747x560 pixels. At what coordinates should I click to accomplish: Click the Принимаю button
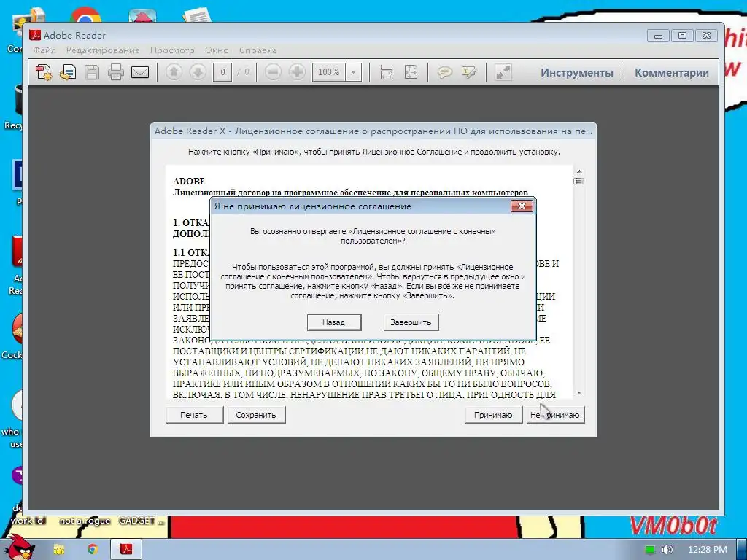pos(493,415)
